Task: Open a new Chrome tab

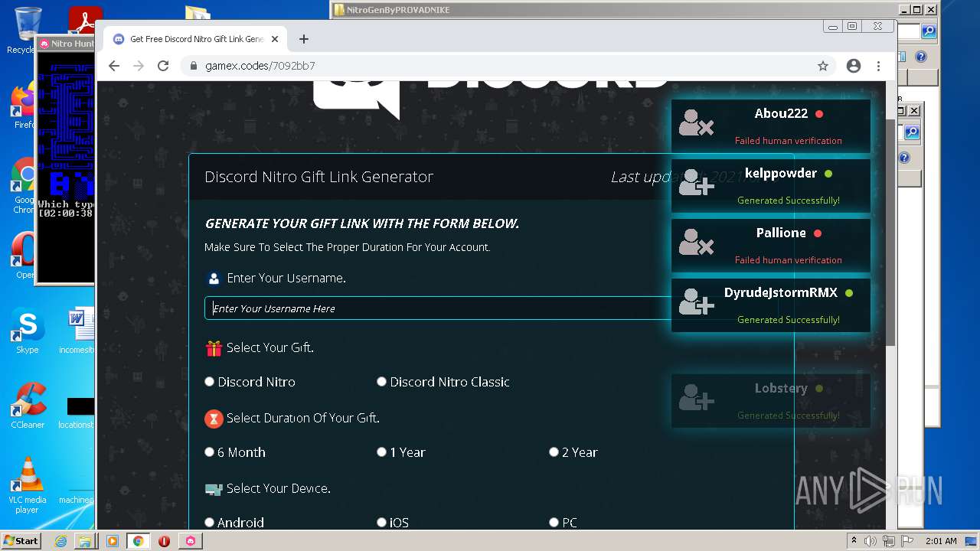Action: tap(304, 39)
